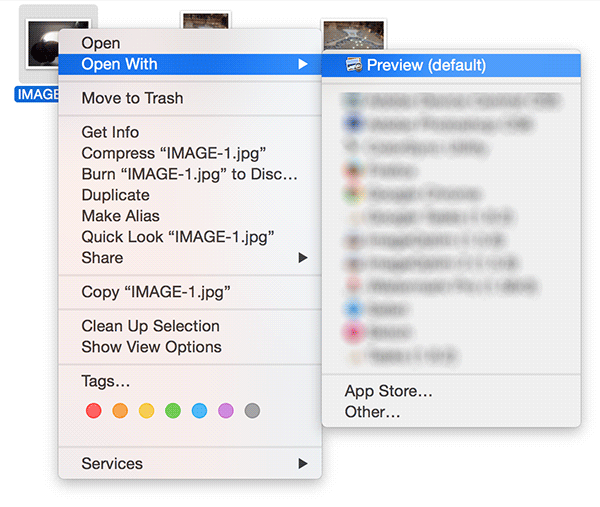This screenshot has width=600, height=507.
Task: Expand the Open With submenu arrow
Action: [x=303, y=64]
